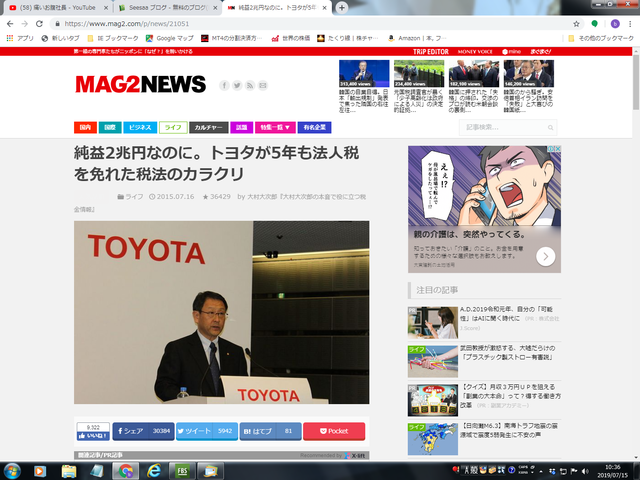The image size is (640, 480).
Task: Open the 世界の株価 bookmark
Action: [291, 38]
